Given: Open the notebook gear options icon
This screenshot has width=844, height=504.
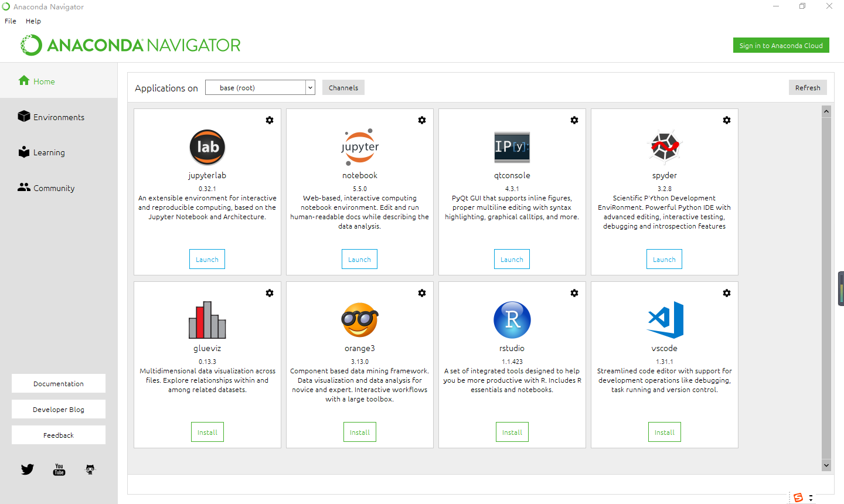Looking at the screenshot, I should click(422, 120).
